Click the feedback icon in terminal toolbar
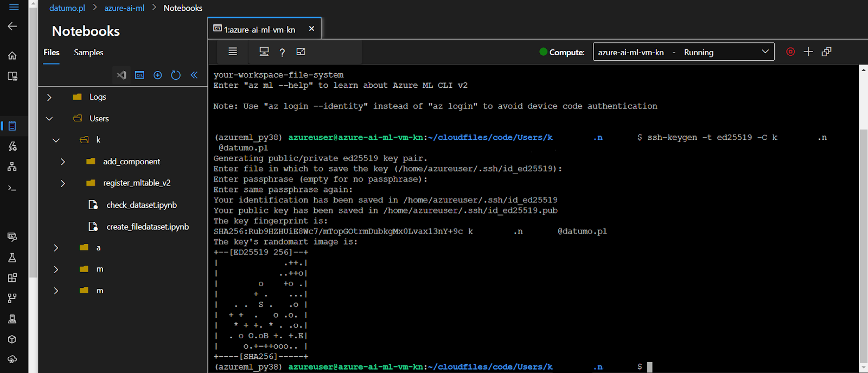 point(301,52)
